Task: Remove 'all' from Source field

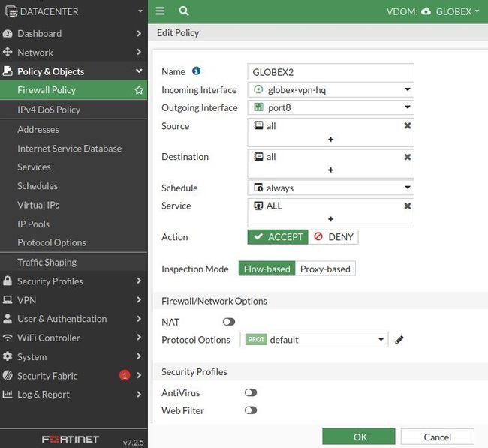Action: [408, 126]
